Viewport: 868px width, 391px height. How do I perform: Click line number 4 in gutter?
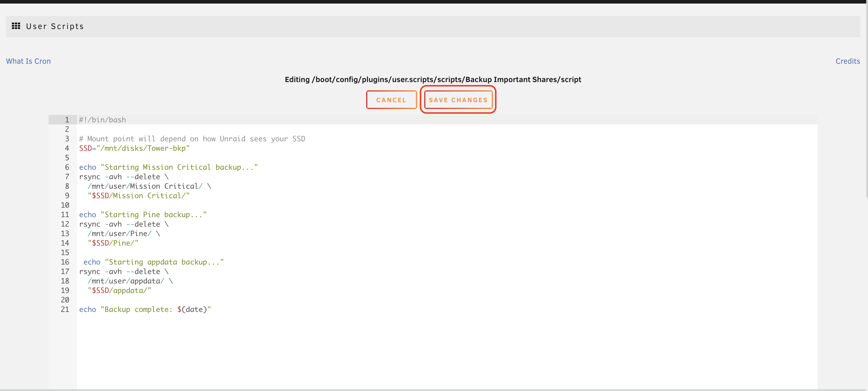[67, 148]
